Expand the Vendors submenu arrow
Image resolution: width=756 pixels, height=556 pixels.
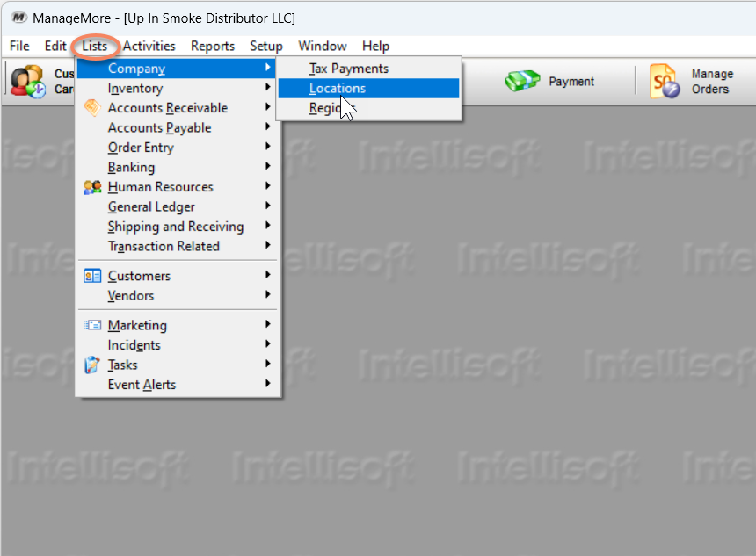[x=267, y=296]
